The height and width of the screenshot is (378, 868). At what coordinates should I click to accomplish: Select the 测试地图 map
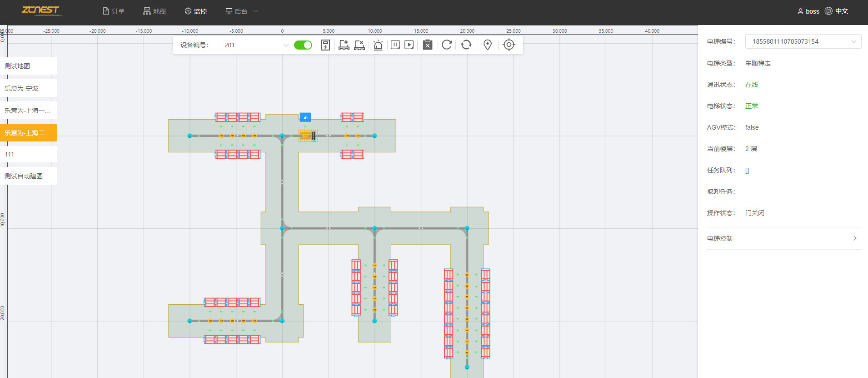[x=29, y=66]
